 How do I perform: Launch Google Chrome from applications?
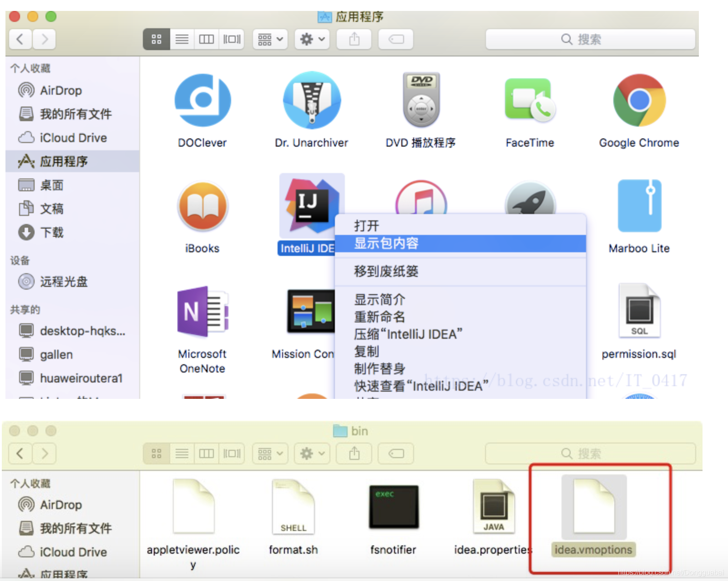coord(639,100)
